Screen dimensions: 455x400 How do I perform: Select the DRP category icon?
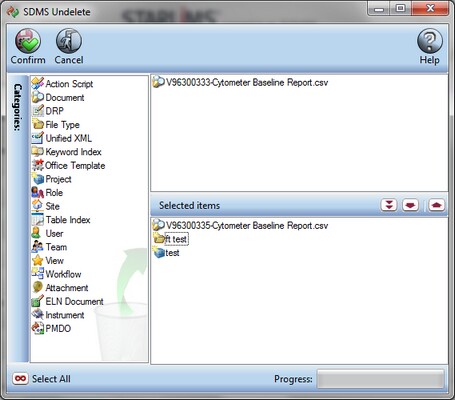pos(38,111)
